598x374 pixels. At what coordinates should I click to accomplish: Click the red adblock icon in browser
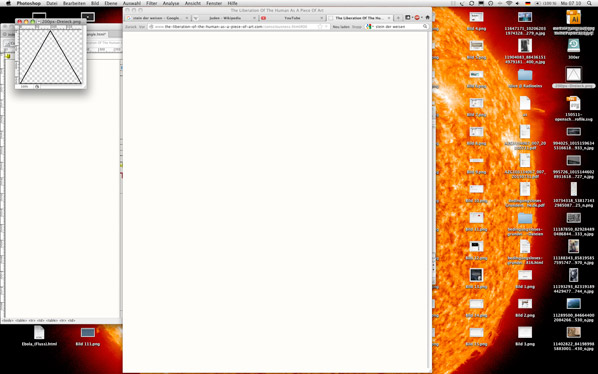(417, 18)
